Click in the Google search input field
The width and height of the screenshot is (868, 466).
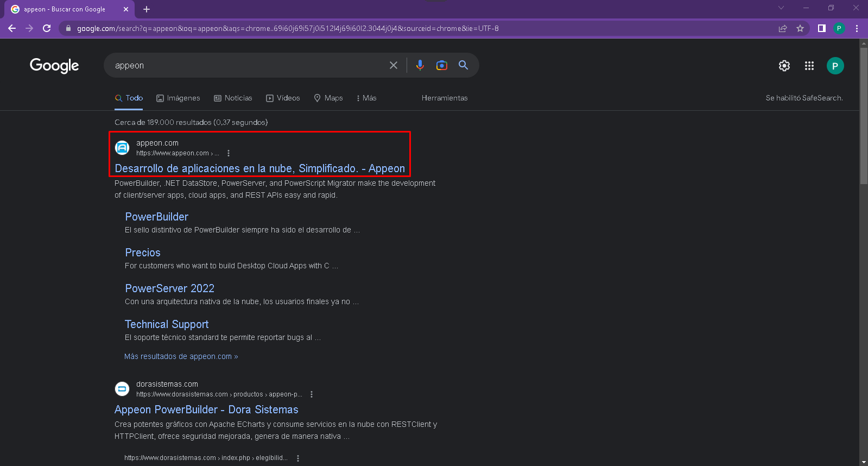tap(244, 65)
